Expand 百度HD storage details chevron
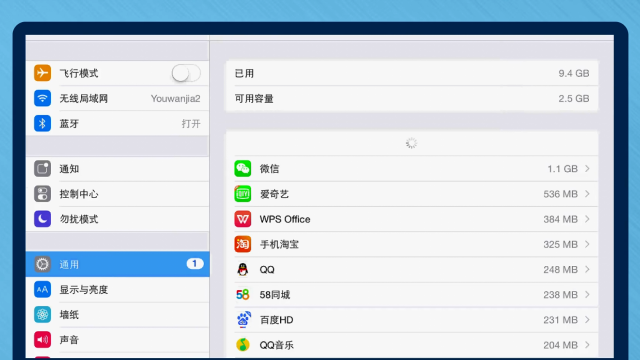Viewport: 640px width, 360px height. [587, 320]
